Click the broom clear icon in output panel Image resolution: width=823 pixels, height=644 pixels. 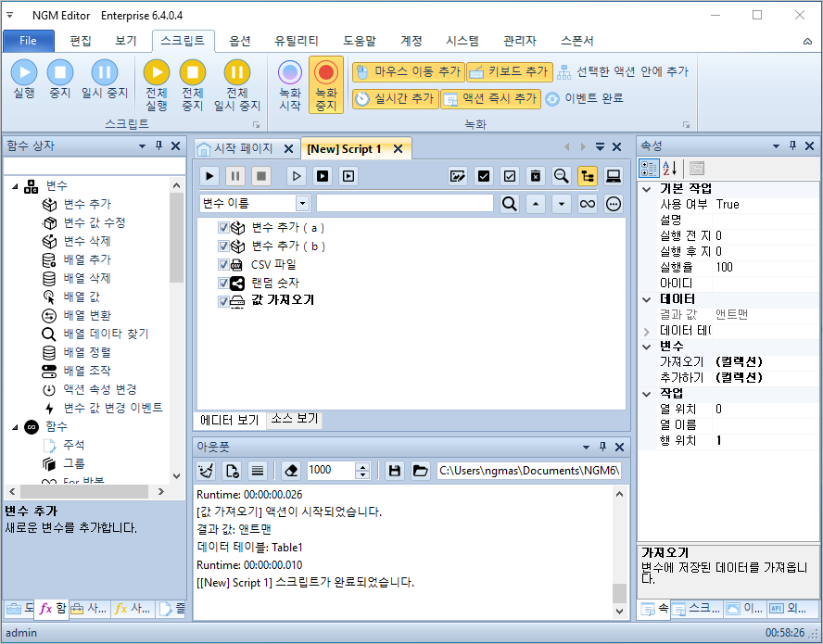coord(206,471)
